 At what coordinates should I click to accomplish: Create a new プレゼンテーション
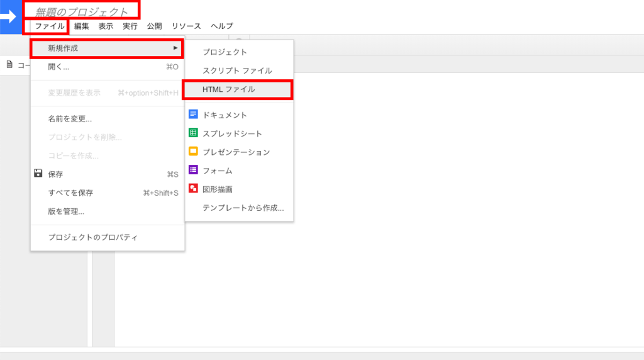(x=239, y=152)
